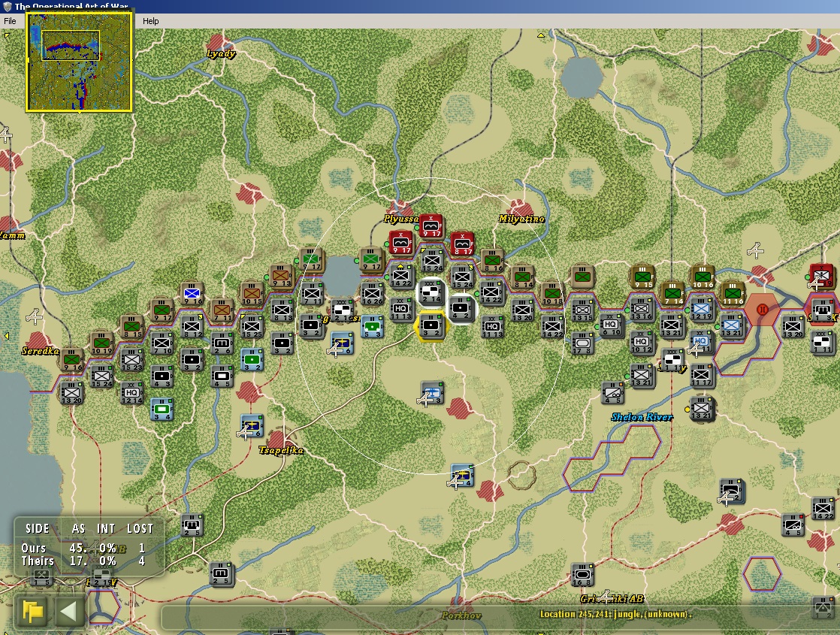
Task: Open the Help menu
Action: coord(150,21)
